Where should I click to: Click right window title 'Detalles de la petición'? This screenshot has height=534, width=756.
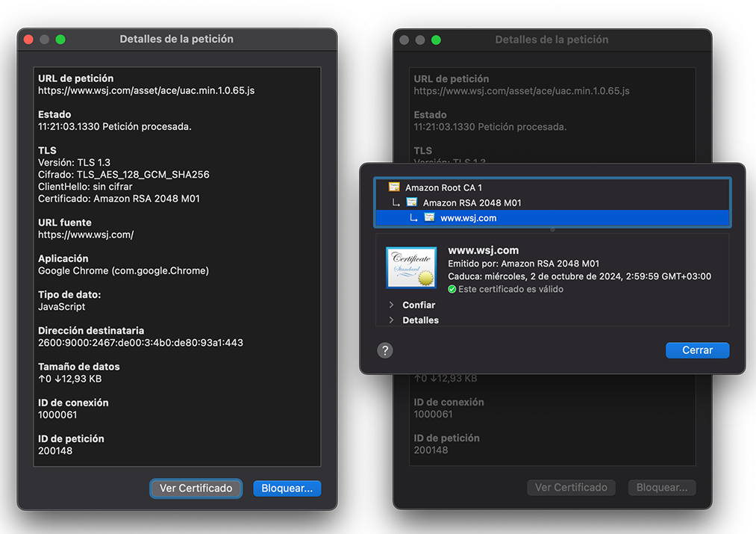[552, 40]
